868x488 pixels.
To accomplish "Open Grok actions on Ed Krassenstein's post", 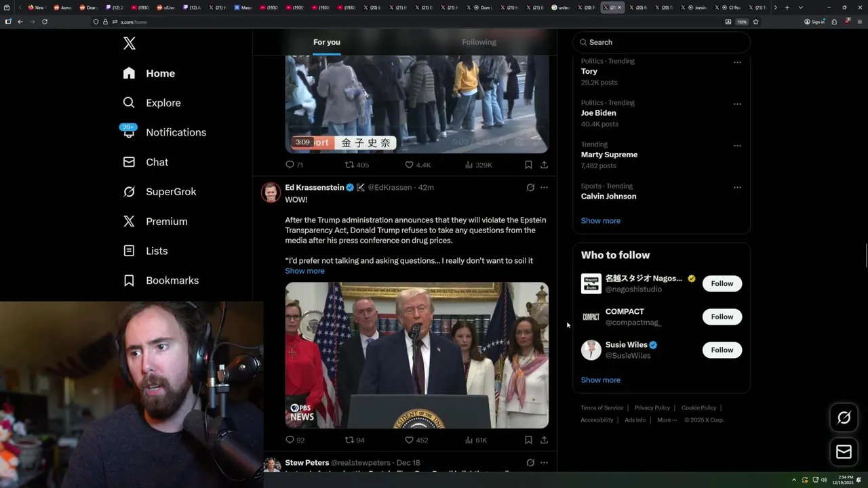I will tap(530, 188).
